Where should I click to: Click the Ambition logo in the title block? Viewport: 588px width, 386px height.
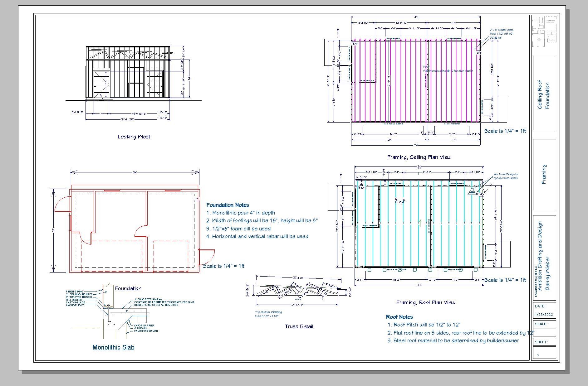(x=544, y=31)
